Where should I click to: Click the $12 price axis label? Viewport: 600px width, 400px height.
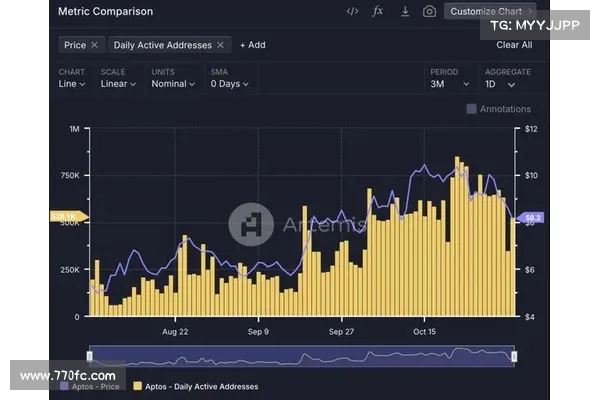tap(531, 129)
